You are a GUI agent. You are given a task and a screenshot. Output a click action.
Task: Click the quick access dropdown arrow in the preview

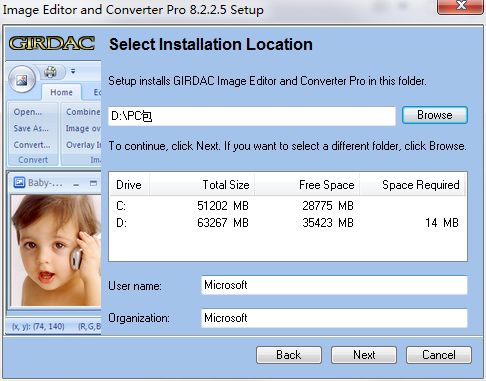[73, 71]
